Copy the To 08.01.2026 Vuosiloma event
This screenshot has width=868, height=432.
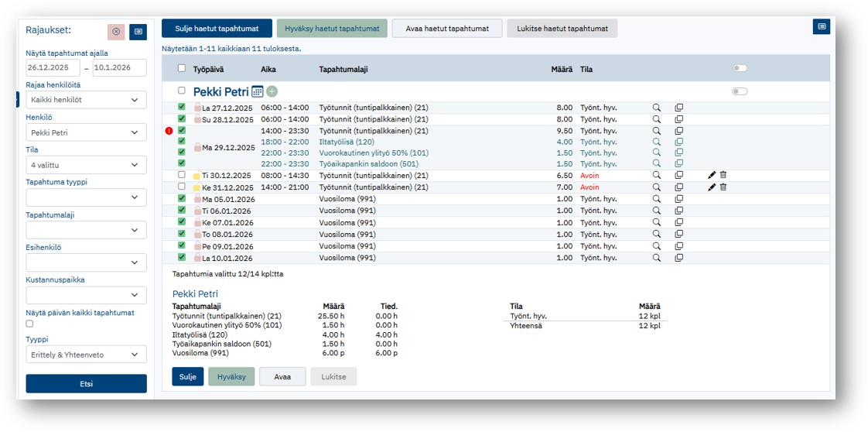tap(678, 235)
